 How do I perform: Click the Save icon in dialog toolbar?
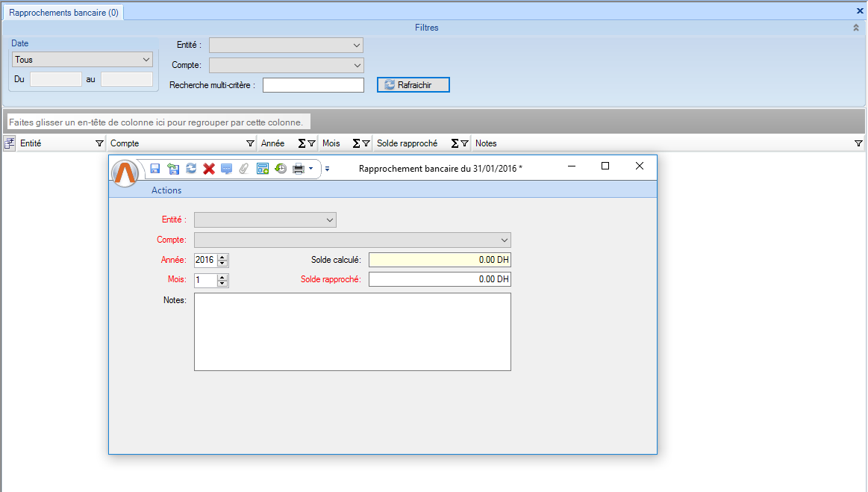click(x=155, y=169)
